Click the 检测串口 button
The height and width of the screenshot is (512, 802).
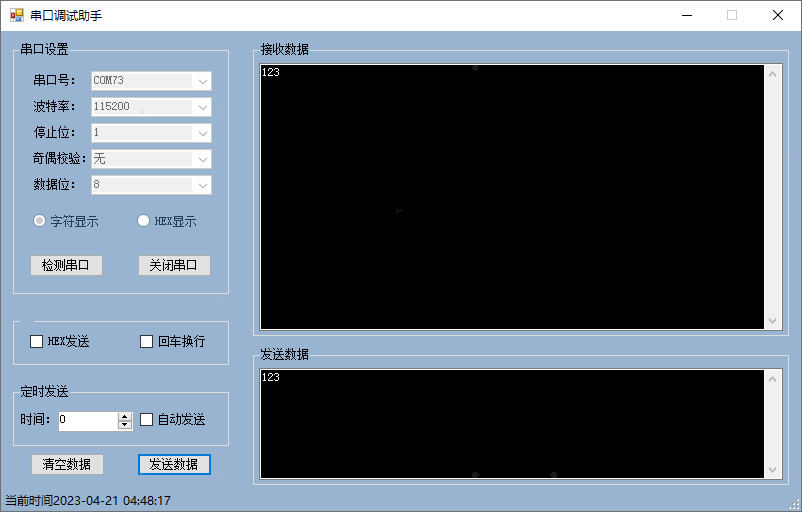click(x=66, y=265)
